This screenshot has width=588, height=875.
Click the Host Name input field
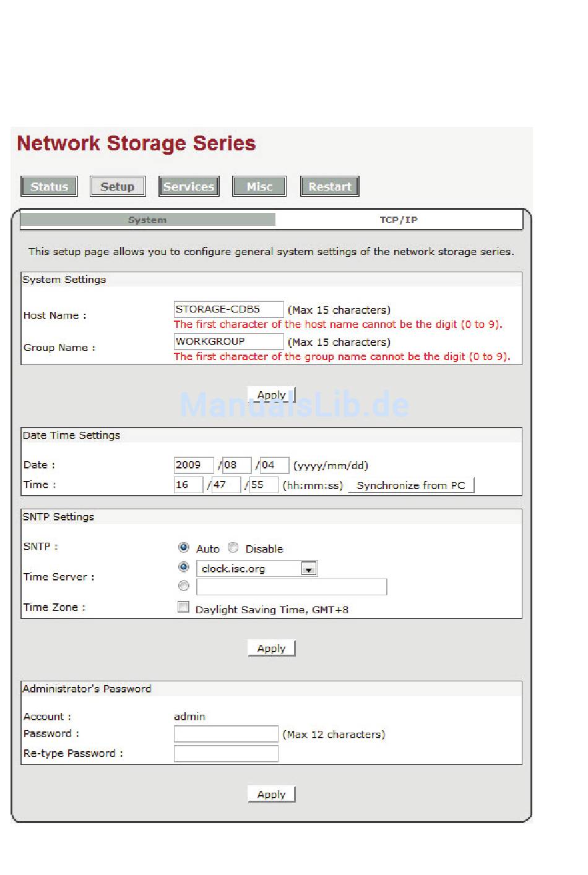pyautogui.click(x=228, y=309)
